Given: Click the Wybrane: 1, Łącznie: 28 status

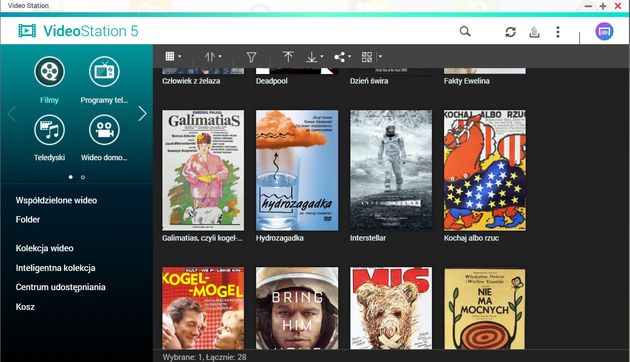Looking at the screenshot, I should (204, 357).
